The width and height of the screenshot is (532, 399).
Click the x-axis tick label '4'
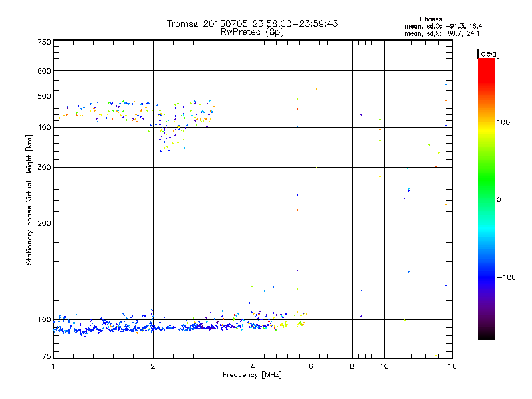(x=253, y=366)
